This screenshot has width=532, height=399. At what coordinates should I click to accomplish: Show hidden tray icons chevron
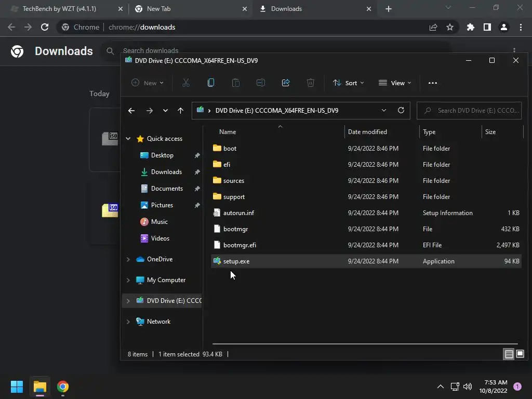click(441, 387)
